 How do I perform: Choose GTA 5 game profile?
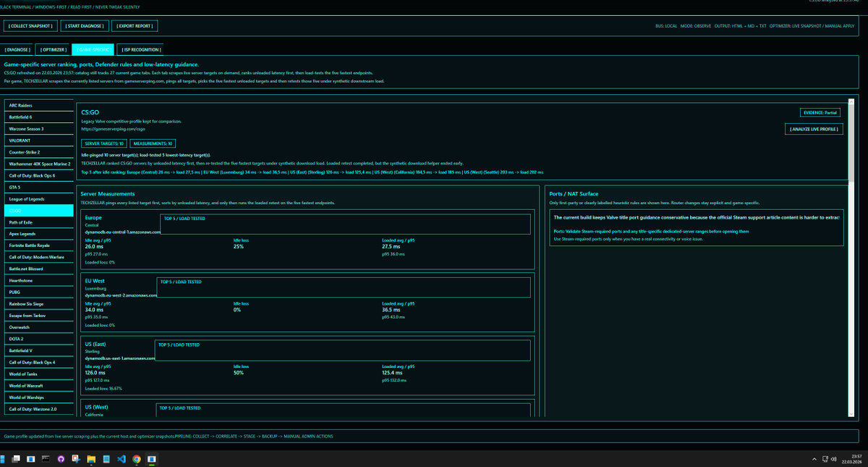pyautogui.click(x=39, y=187)
